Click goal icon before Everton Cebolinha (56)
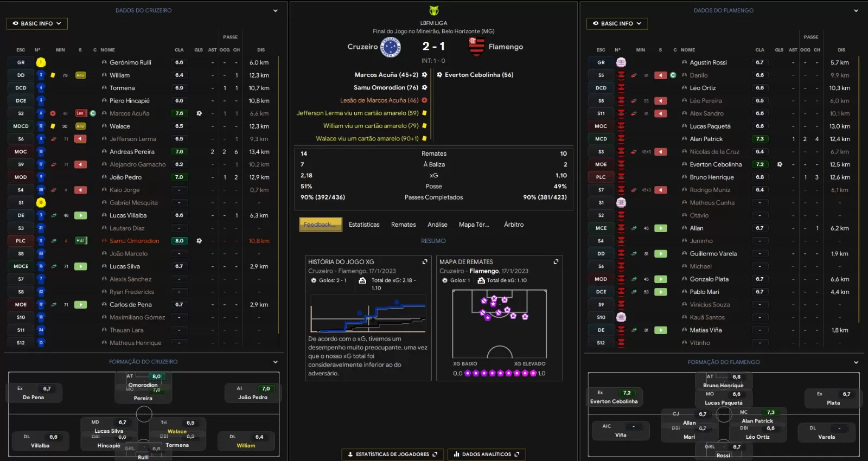 point(439,75)
